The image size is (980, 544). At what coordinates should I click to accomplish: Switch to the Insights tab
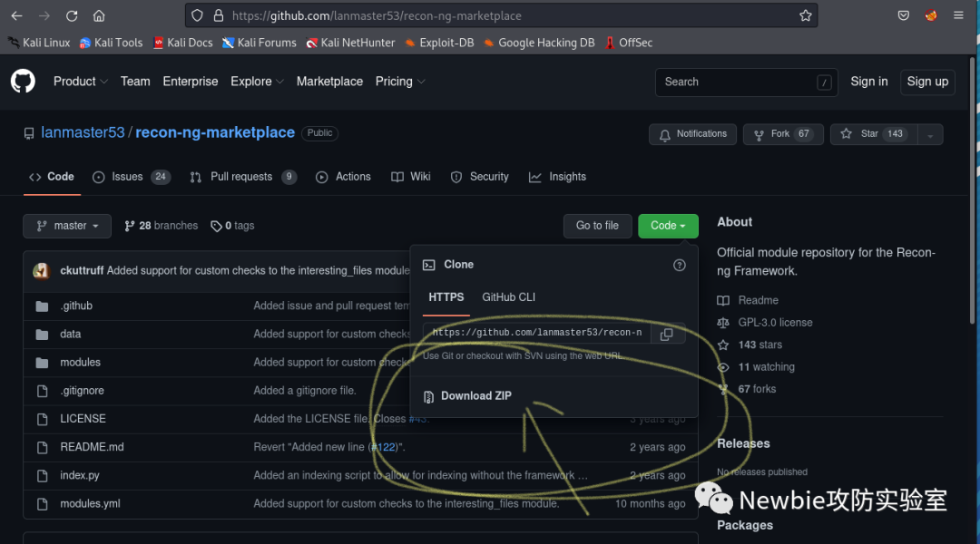(557, 177)
